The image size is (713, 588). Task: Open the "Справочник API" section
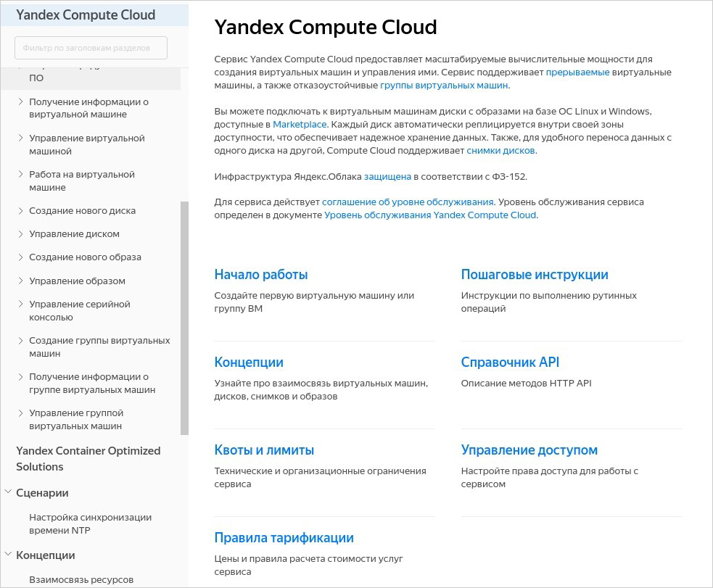tap(510, 363)
